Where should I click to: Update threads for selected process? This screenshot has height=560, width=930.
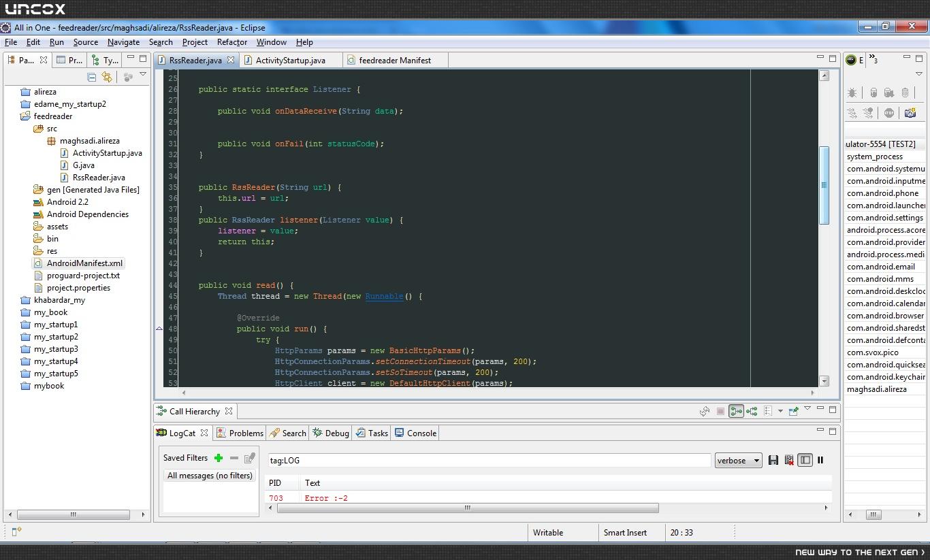pos(852,113)
